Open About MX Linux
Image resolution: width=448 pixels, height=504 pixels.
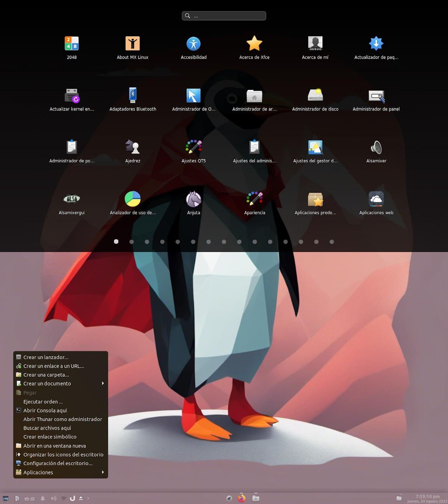[133, 44]
